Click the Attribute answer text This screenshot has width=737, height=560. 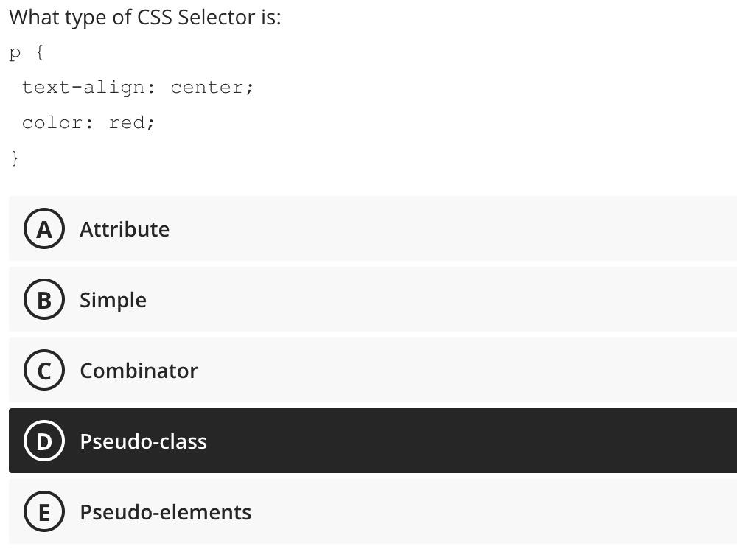pos(125,228)
